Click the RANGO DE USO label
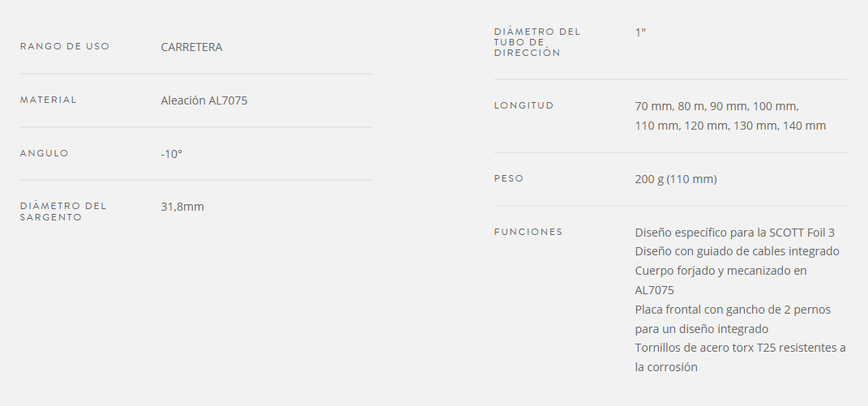 [65, 46]
